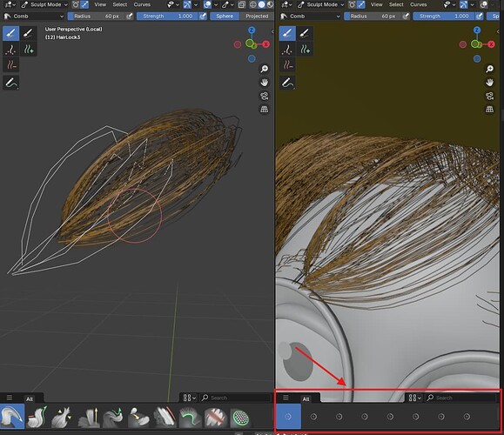Adjust Strength slider in right viewport header

click(444, 16)
